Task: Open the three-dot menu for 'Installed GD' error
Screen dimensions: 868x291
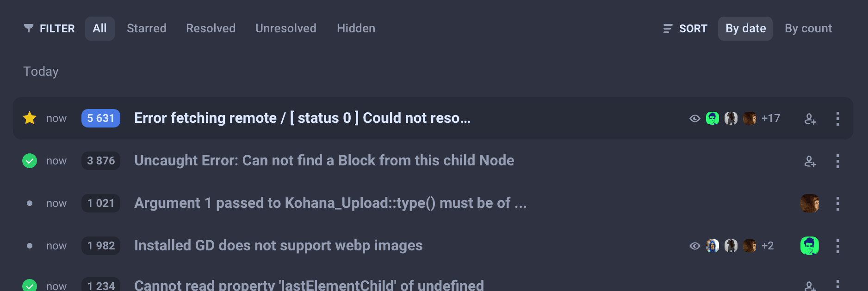Action: (837, 246)
